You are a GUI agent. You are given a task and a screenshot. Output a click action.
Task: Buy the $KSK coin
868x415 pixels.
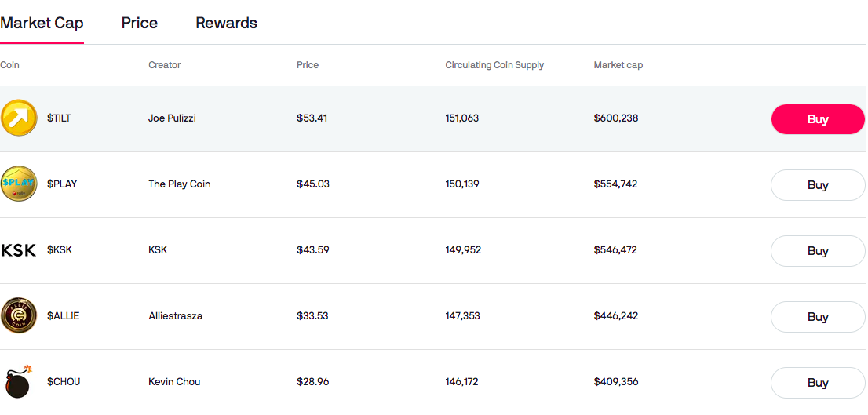click(818, 251)
